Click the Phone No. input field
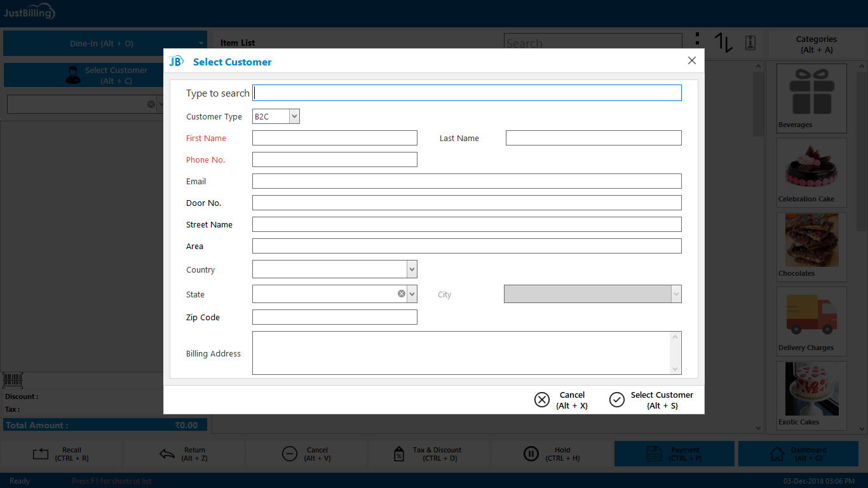The height and width of the screenshot is (488, 868). (x=335, y=159)
